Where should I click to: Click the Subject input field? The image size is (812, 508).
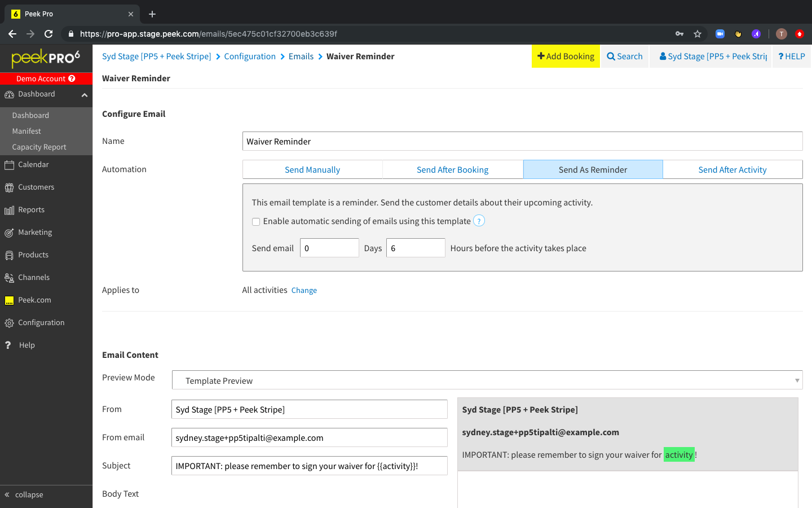coord(310,466)
